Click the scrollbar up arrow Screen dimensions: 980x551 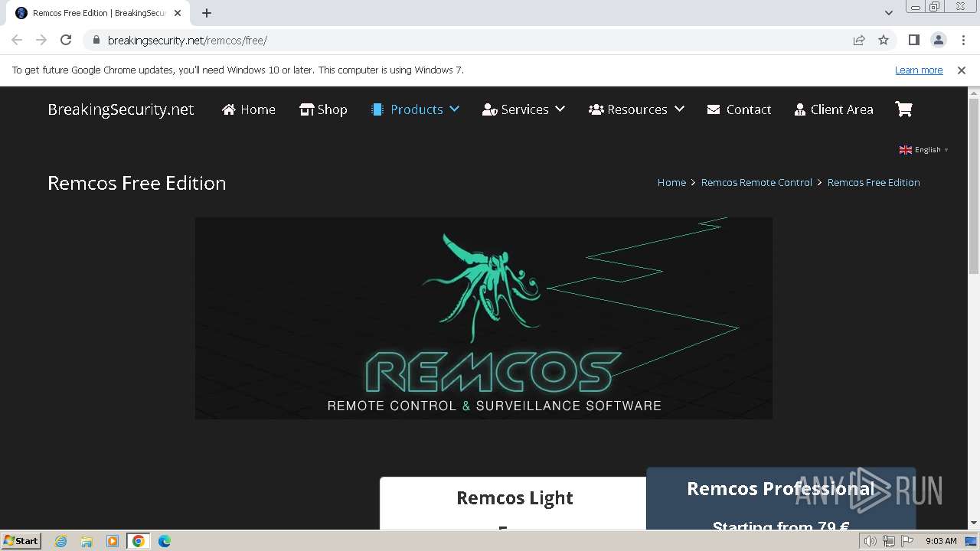[x=974, y=93]
